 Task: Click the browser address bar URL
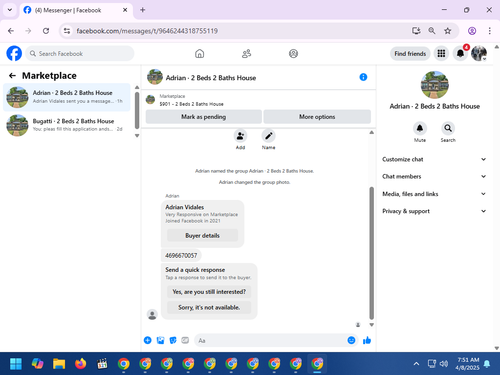coord(147,31)
